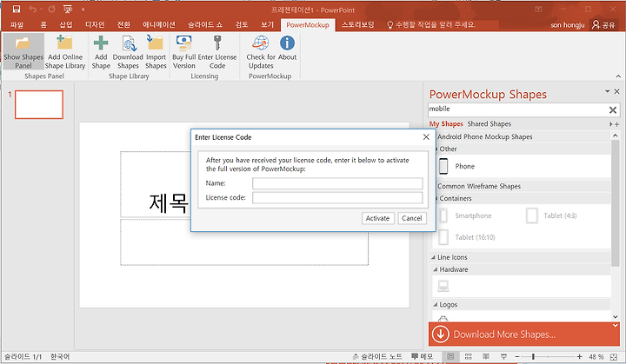Switch to the 보기 ribbon tab

coord(267,24)
